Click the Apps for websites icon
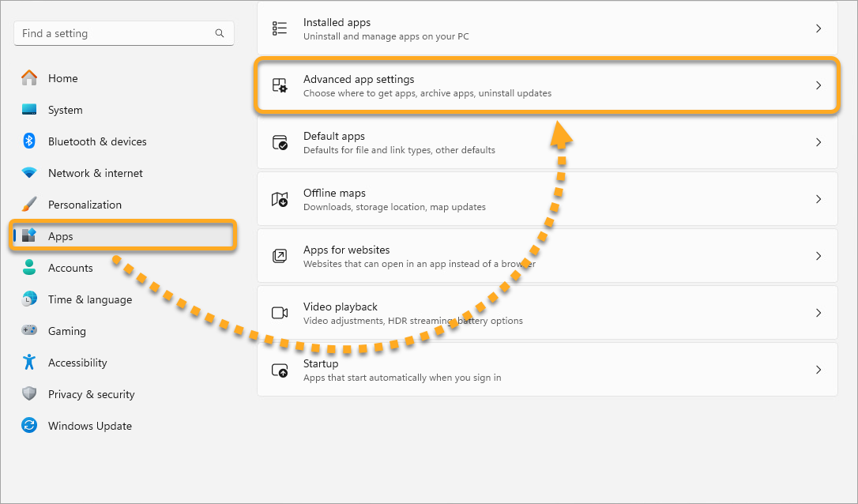The width and height of the screenshot is (858, 504). click(280, 256)
